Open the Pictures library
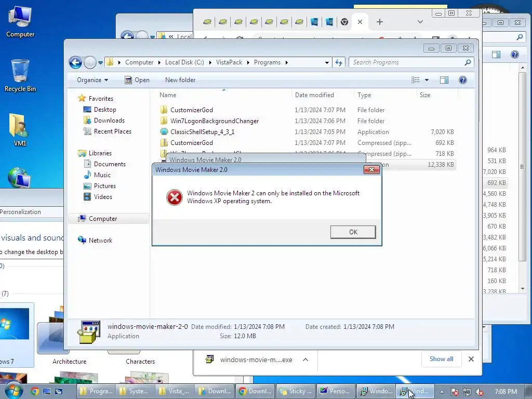This screenshot has width=532, height=399. coord(104,185)
